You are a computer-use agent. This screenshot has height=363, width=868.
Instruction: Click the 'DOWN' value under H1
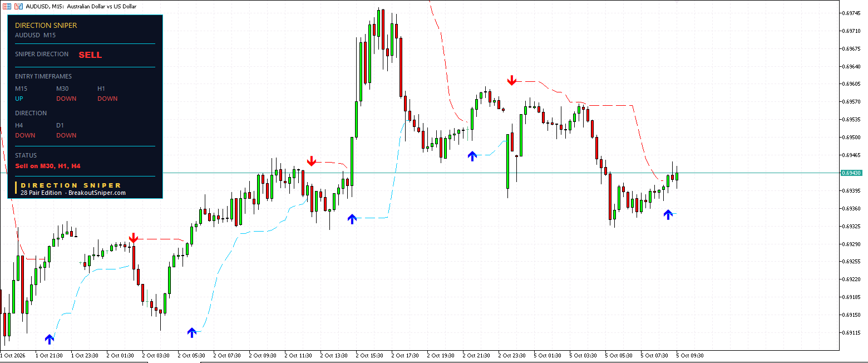(107, 99)
